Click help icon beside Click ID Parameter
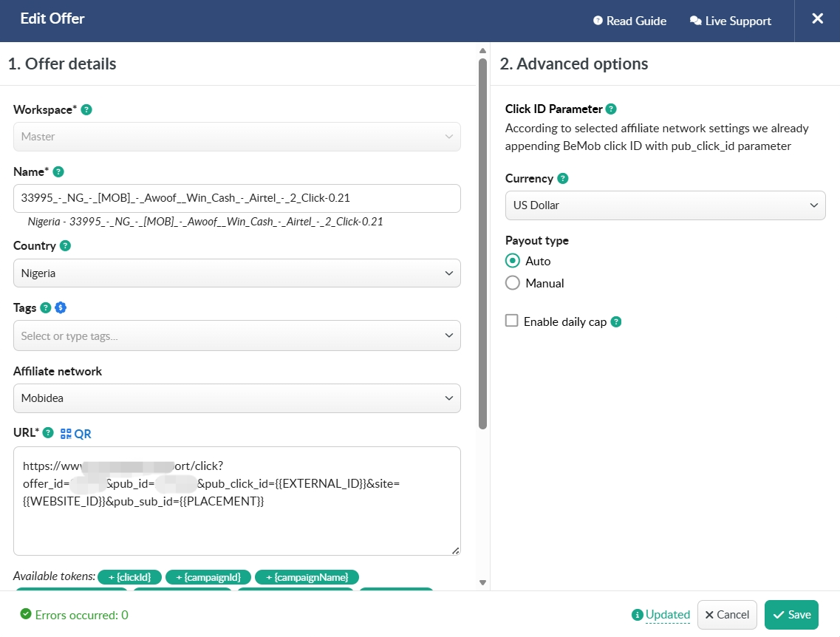The image size is (840, 637). click(x=611, y=109)
